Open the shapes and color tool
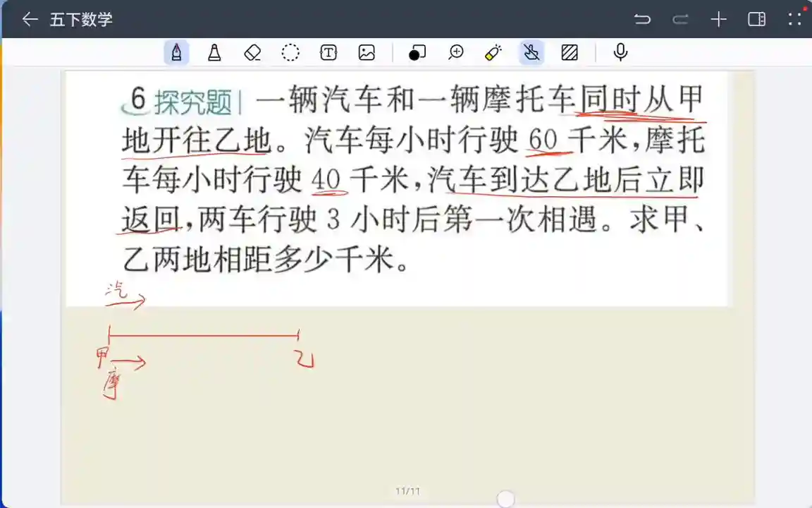 (x=417, y=52)
